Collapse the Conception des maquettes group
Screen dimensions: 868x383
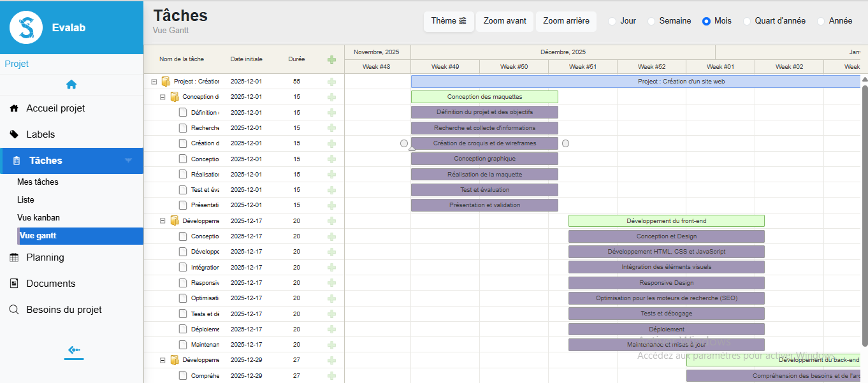pyautogui.click(x=163, y=97)
